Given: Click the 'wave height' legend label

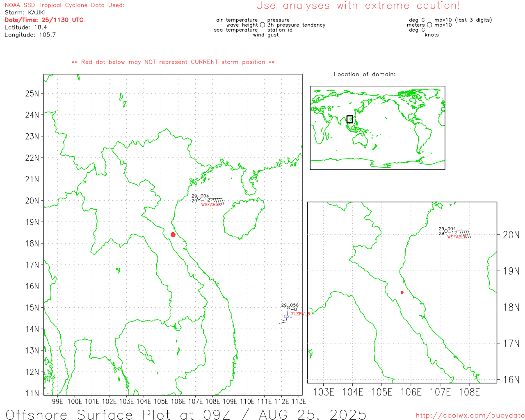Looking at the screenshot, I should pos(242,25).
